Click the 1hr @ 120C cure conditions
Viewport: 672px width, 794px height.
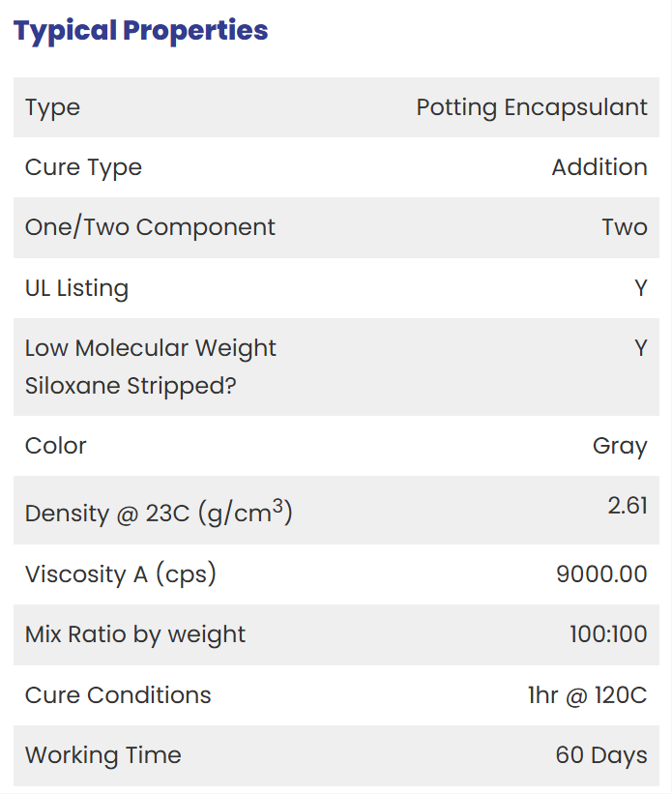pos(588,695)
